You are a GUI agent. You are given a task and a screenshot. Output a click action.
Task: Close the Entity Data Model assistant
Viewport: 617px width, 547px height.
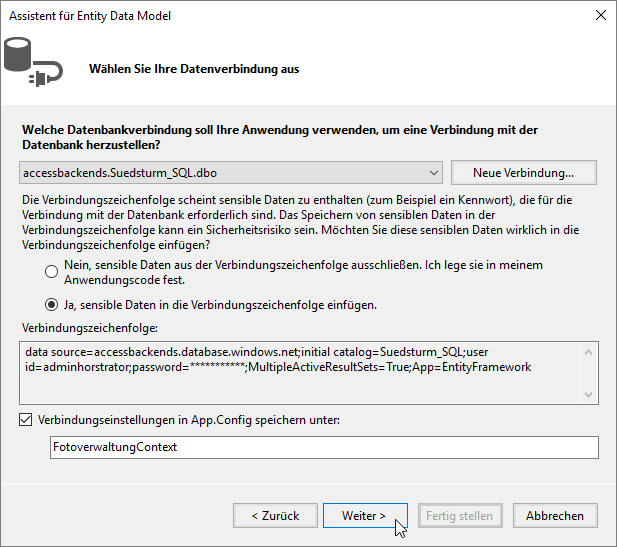[598, 15]
